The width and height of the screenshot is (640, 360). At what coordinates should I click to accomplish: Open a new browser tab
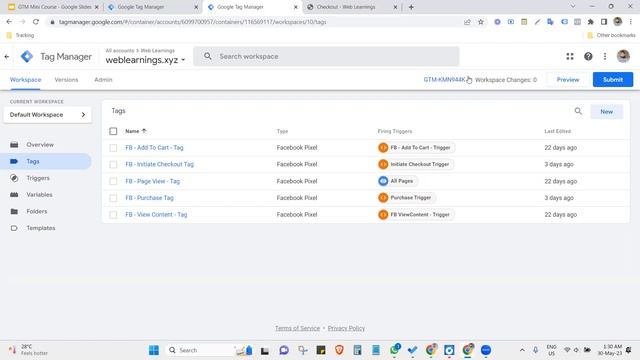[x=411, y=7]
